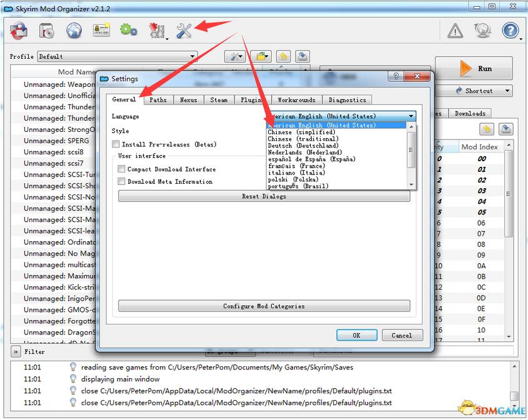
Task: Click the create backup icon above mod list
Action: coord(302,56)
